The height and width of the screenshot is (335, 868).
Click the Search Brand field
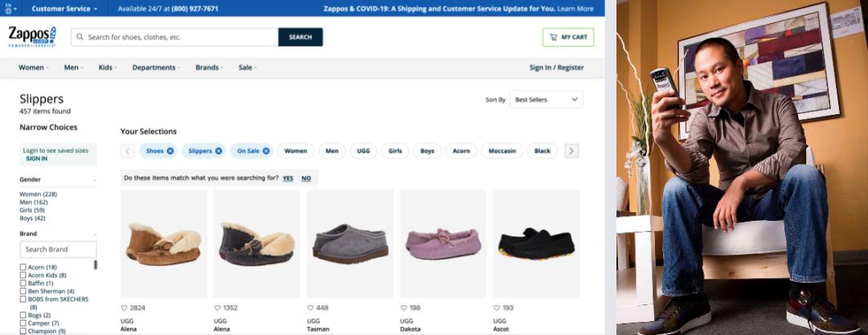point(58,249)
